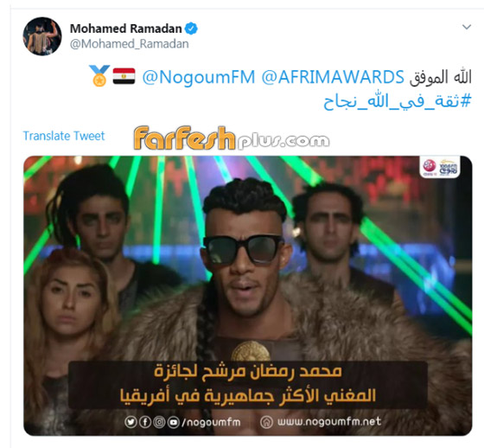Open the @NogoumFM mention
Viewport: 484px width, 448px height.
point(199,77)
